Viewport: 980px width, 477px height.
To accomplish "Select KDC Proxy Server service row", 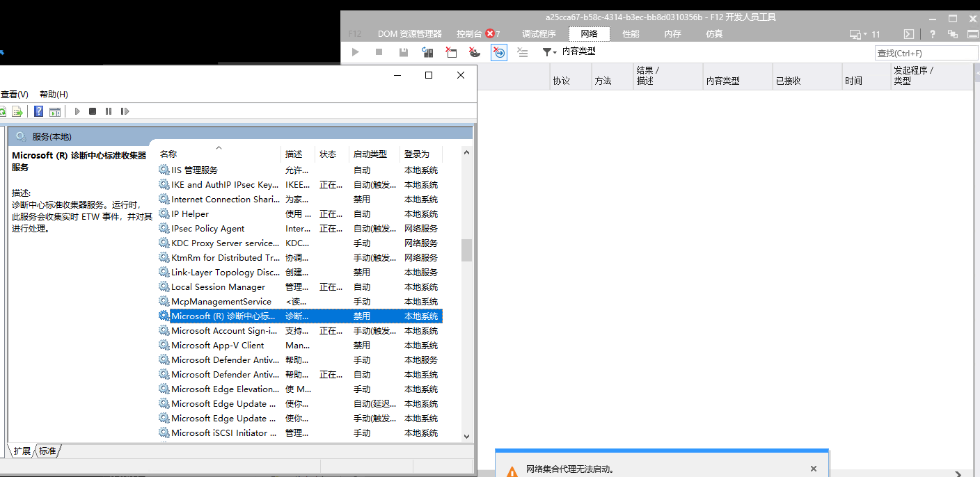I will click(300, 243).
